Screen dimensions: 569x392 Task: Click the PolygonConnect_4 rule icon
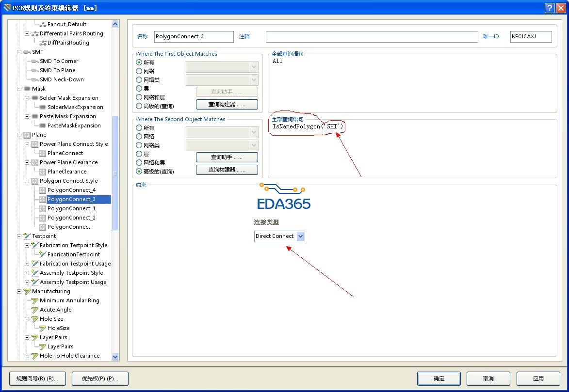[43, 190]
